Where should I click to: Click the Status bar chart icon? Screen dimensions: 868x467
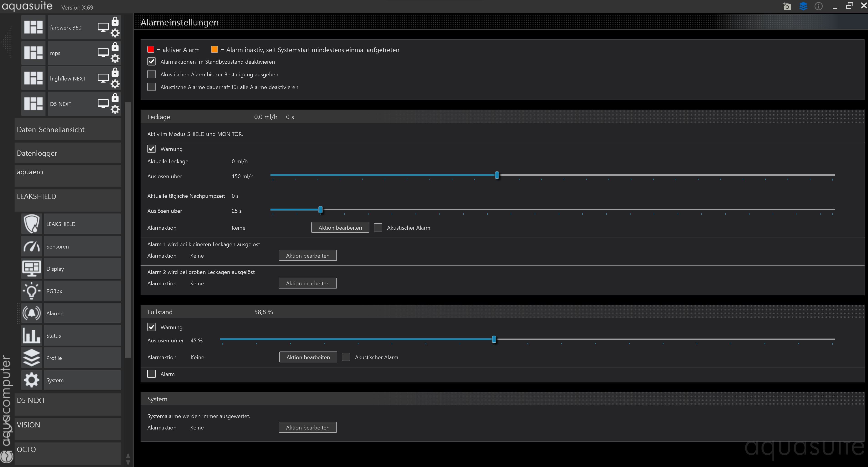coord(32,335)
